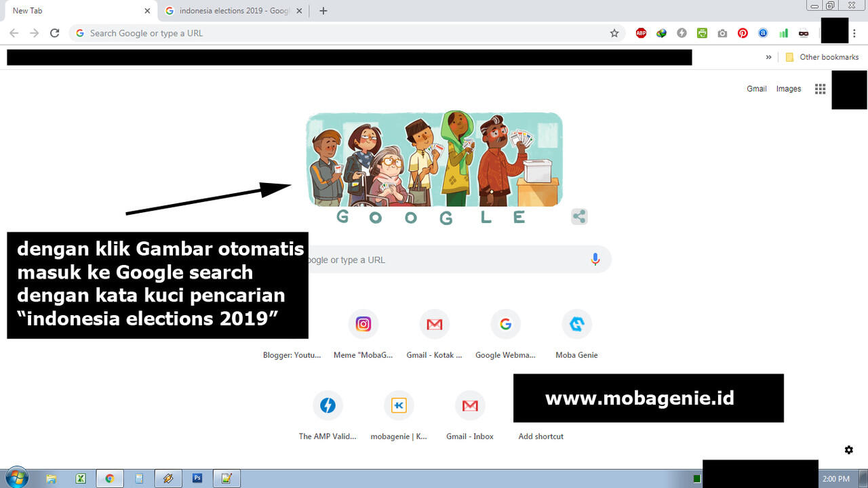The height and width of the screenshot is (488, 868).
Task: Click the election Google Doodle image
Action: [x=434, y=159]
